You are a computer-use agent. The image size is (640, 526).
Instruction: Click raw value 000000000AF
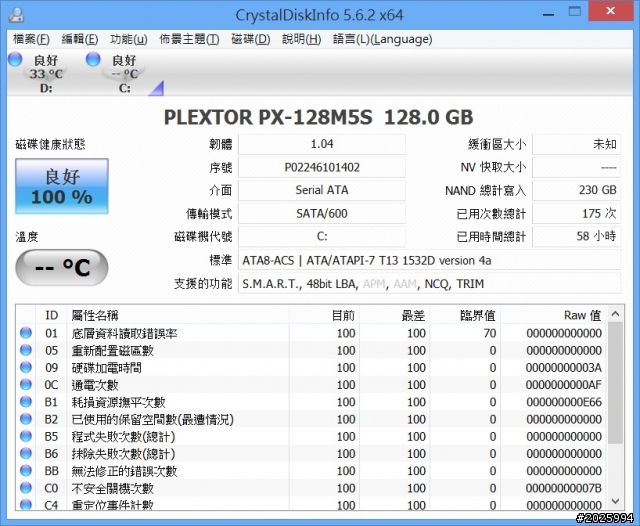[564, 385]
